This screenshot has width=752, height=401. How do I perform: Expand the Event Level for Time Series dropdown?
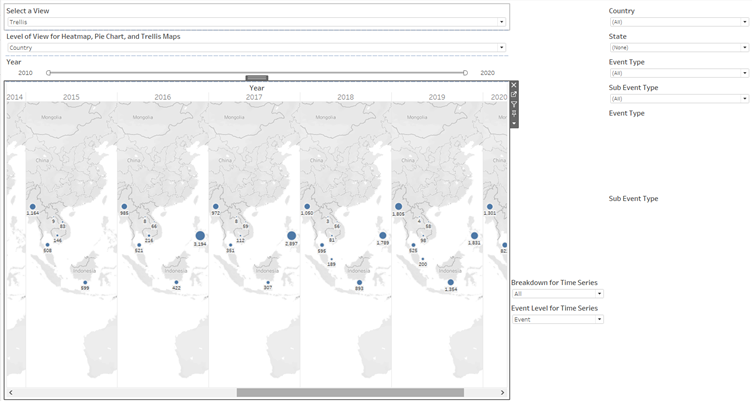tap(557, 320)
